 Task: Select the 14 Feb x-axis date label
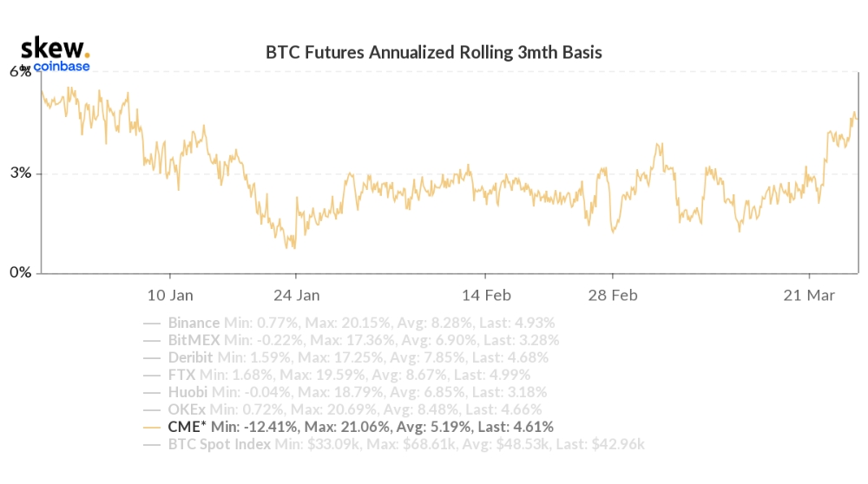[486, 296]
